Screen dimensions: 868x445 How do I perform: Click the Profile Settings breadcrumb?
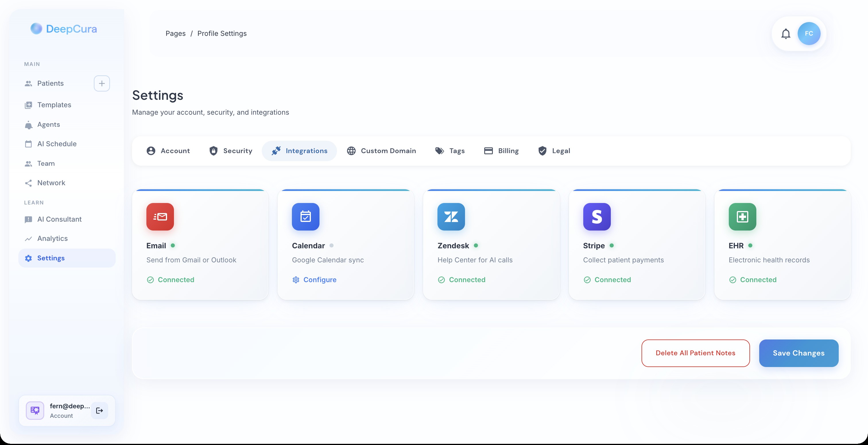pos(222,34)
